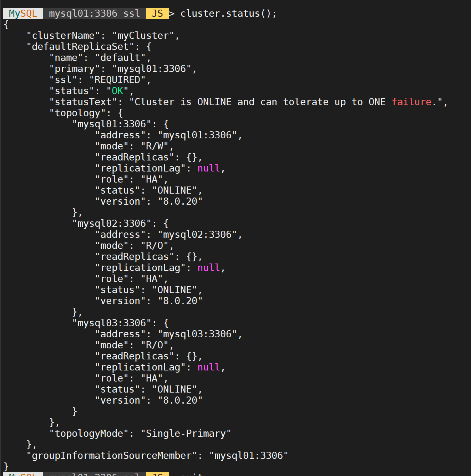Click the mysql02:3306 topology key

(x=112, y=224)
